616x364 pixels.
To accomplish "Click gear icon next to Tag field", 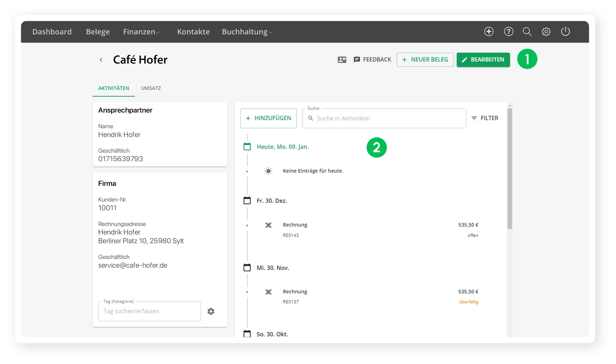I will (x=211, y=311).
